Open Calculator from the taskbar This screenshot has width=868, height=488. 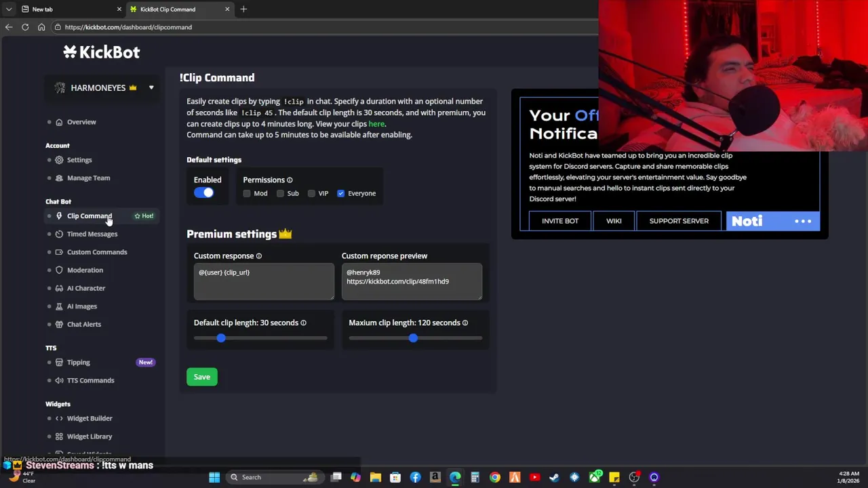click(475, 477)
